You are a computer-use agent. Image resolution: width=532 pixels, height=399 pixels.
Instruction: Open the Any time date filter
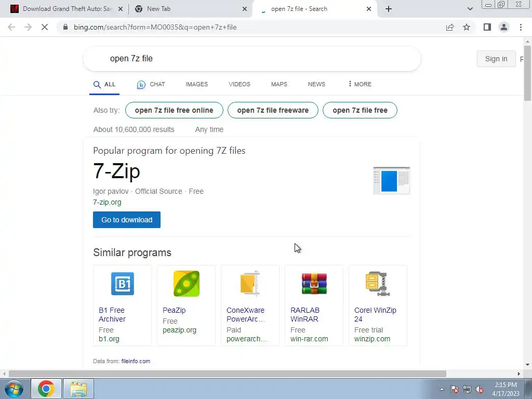click(x=209, y=129)
